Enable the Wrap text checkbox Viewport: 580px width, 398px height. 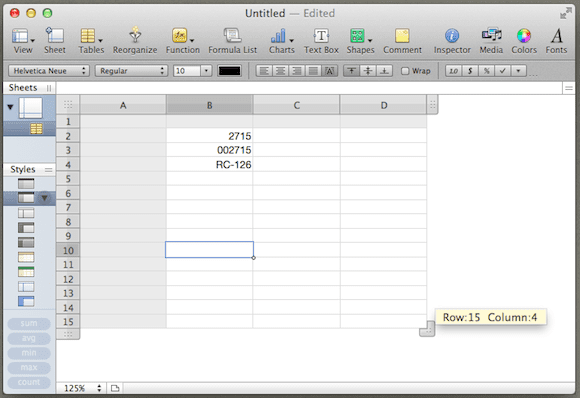click(x=405, y=71)
